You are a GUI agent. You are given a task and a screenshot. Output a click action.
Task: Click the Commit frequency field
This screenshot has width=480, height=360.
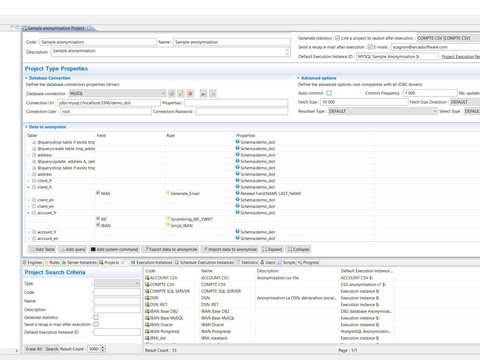(x=430, y=93)
